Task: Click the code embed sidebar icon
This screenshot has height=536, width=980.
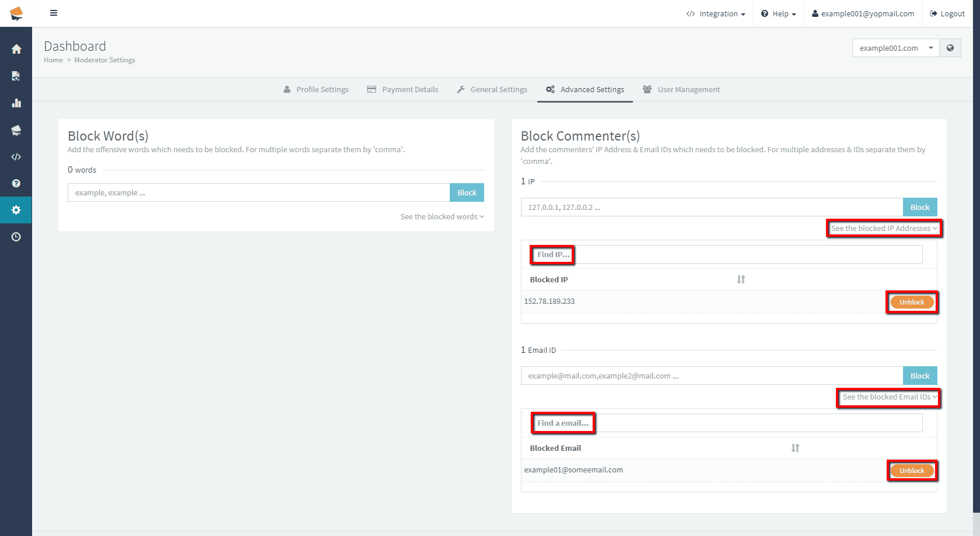Action: (x=16, y=157)
